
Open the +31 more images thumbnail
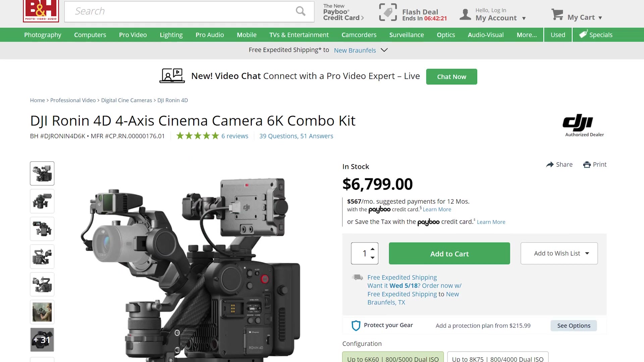42,340
